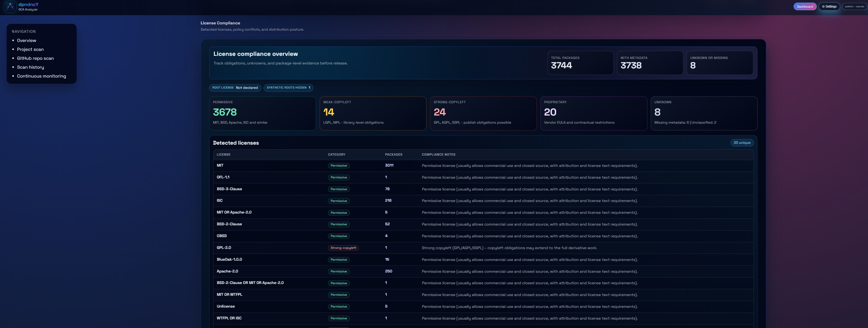Click Synthetic Roots Hidden chip
The width and height of the screenshot is (868, 328).
pos(288,88)
